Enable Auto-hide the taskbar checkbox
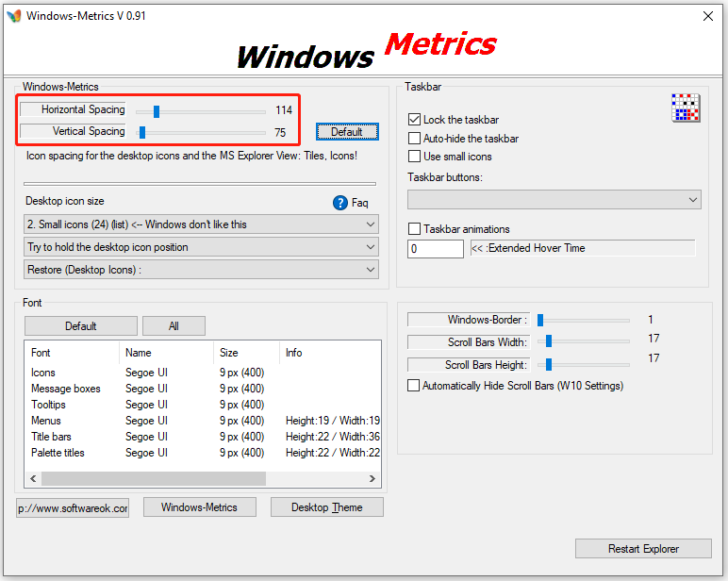Image resolution: width=728 pixels, height=581 pixels. [414, 139]
